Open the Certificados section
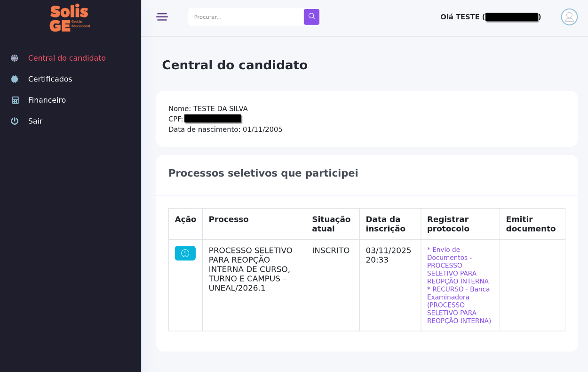This screenshot has height=372, width=588. point(50,79)
